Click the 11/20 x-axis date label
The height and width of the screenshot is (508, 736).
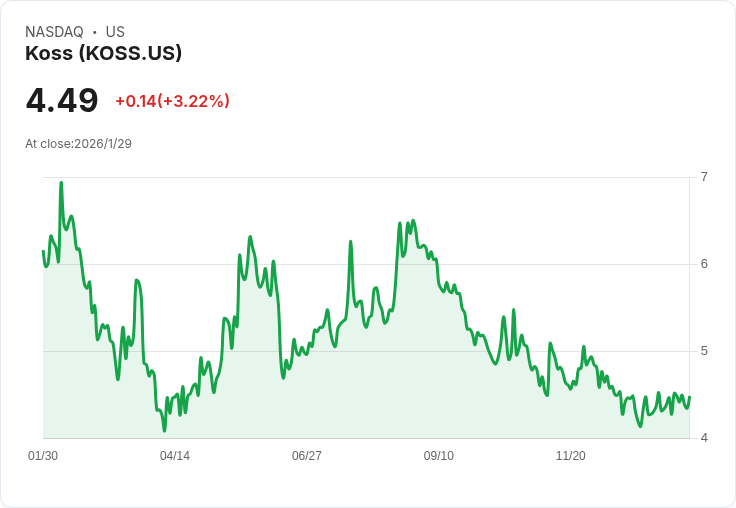pyautogui.click(x=571, y=455)
